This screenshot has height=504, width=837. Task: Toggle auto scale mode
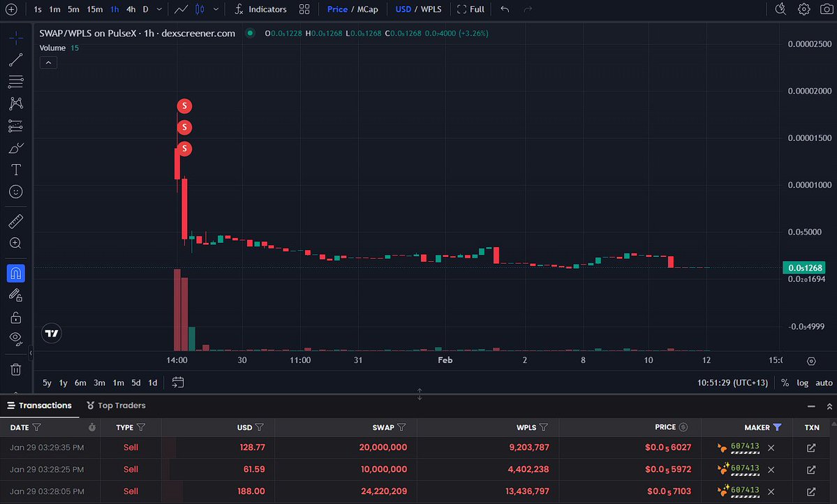[x=824, y=383]
